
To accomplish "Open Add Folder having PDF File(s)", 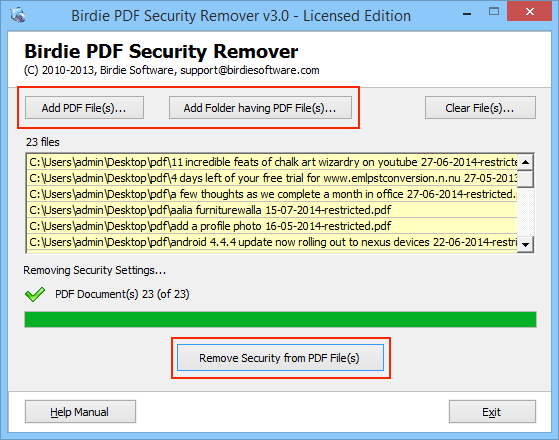I will (260, 108).
